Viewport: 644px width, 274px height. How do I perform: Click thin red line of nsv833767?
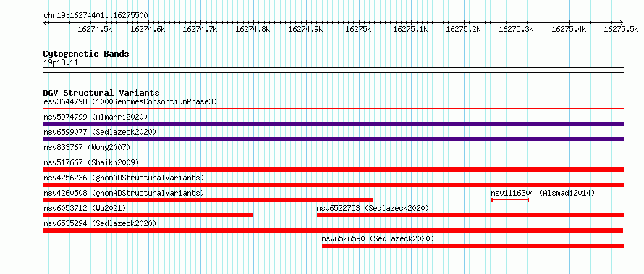click(334, 154)
